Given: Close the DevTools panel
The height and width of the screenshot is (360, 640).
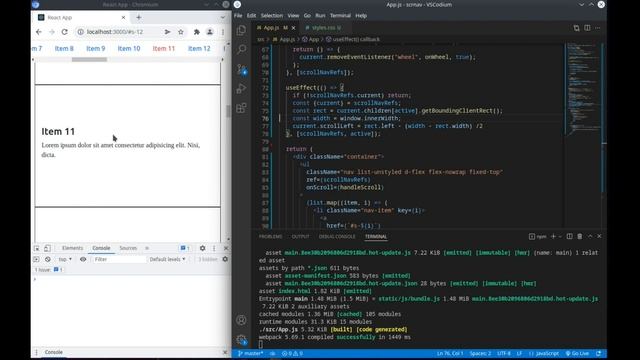Looking at the screenshot, I should point(226,248).
